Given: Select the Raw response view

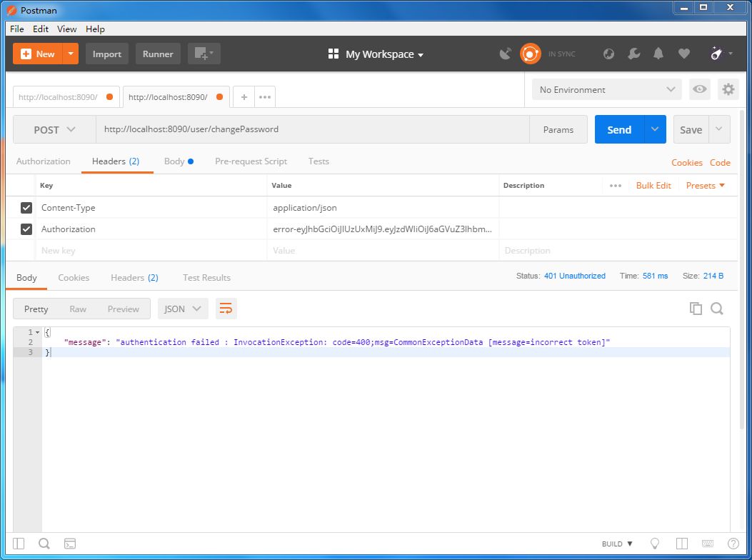Looking at the screenshot, I should (x=78, y=309).
